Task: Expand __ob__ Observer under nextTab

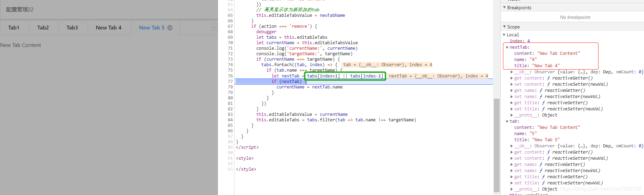Action: pos(512,72)
